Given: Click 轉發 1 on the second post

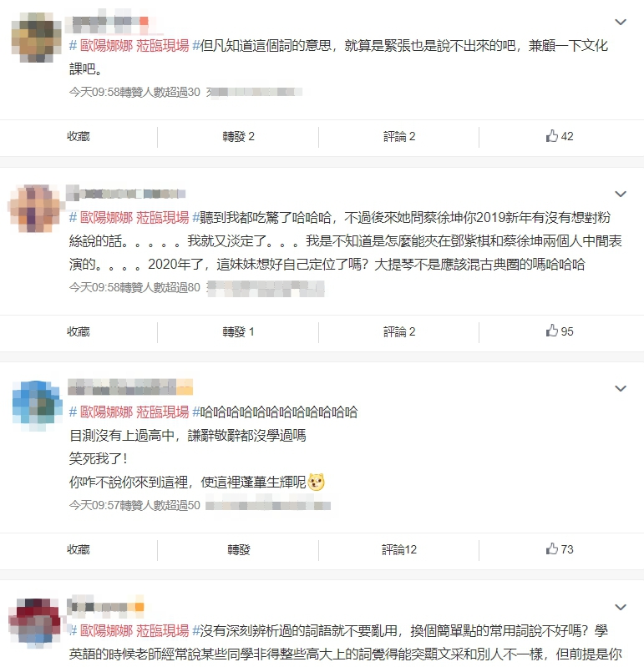Looking at the screenshot, I should pos(238,331).
